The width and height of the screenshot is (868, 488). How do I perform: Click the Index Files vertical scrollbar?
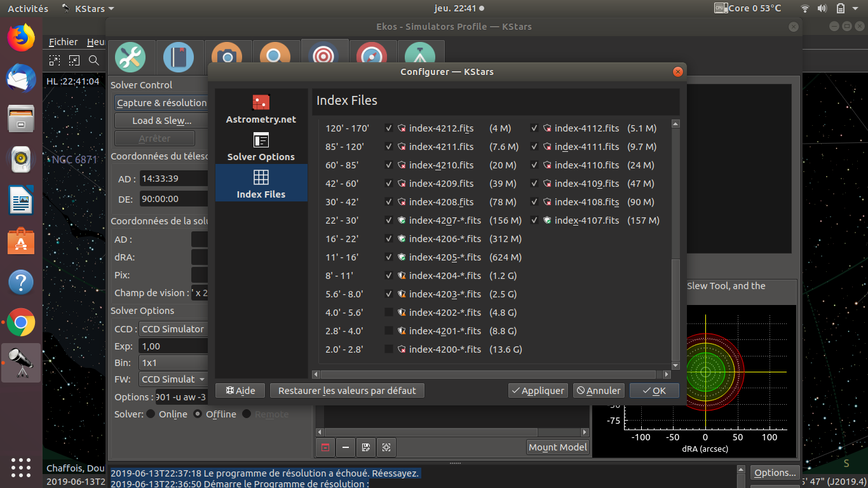tap(675, 245)
